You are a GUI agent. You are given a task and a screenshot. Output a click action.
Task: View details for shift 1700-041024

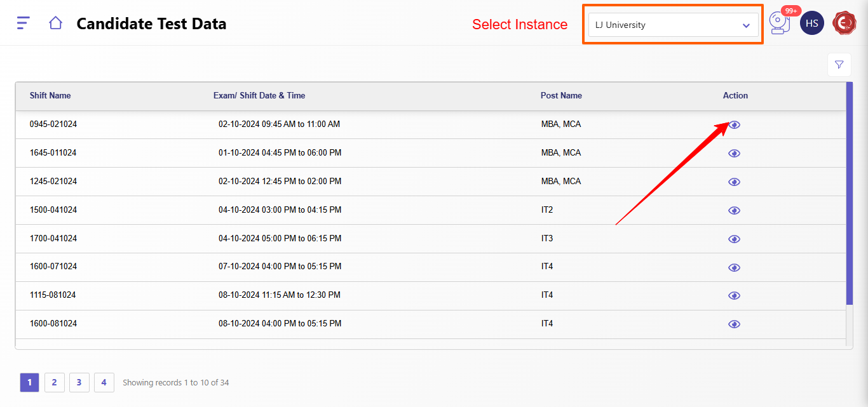tap(734, 239)
